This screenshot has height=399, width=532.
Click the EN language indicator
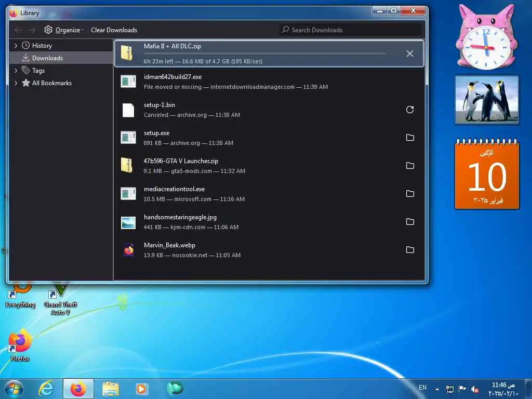tap(423, 388)
